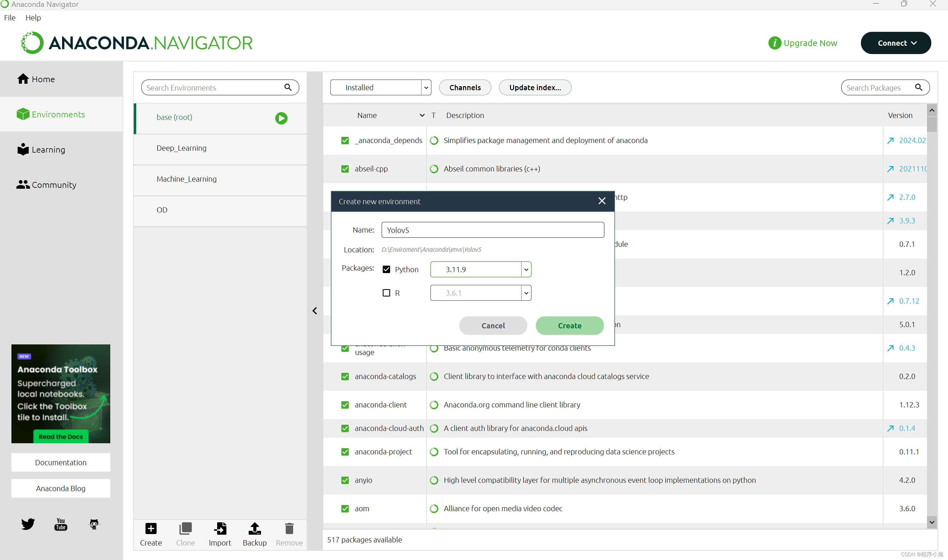Click the Upgrade Now info icon
The image size is (948, 560).
pos(774,43)
